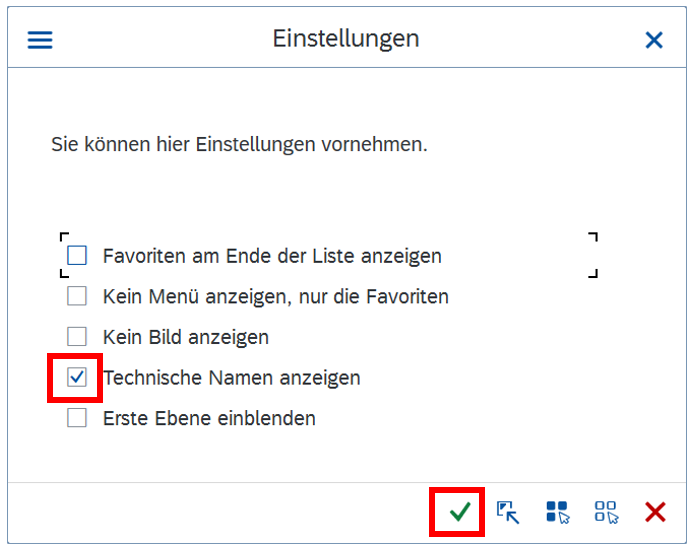Screen dimensions: 691x550
Task: Confirm settings with the green checkmark
Action: pos(459,512)
